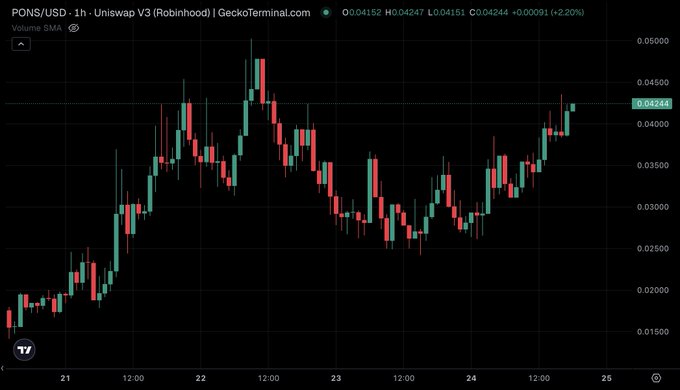This screenshot has height=390, width=680.
Task: Click the 0.02000 price axis label
Action: point(653,290)
